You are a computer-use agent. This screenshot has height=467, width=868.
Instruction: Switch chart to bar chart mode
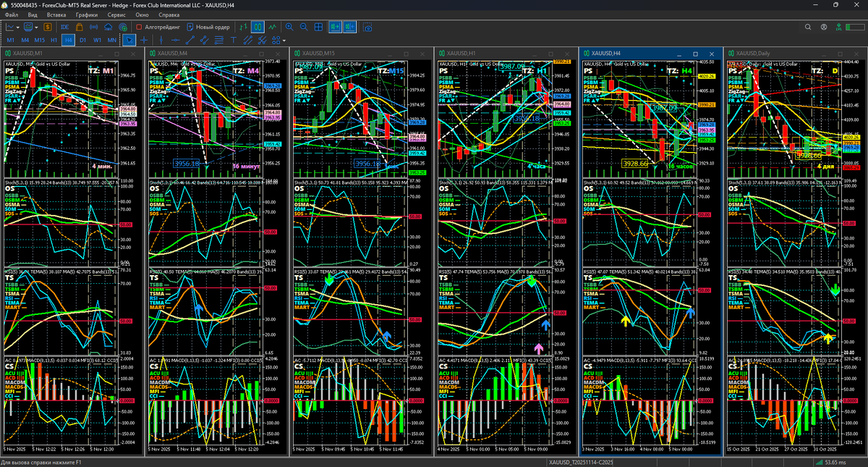pos(243,27)
